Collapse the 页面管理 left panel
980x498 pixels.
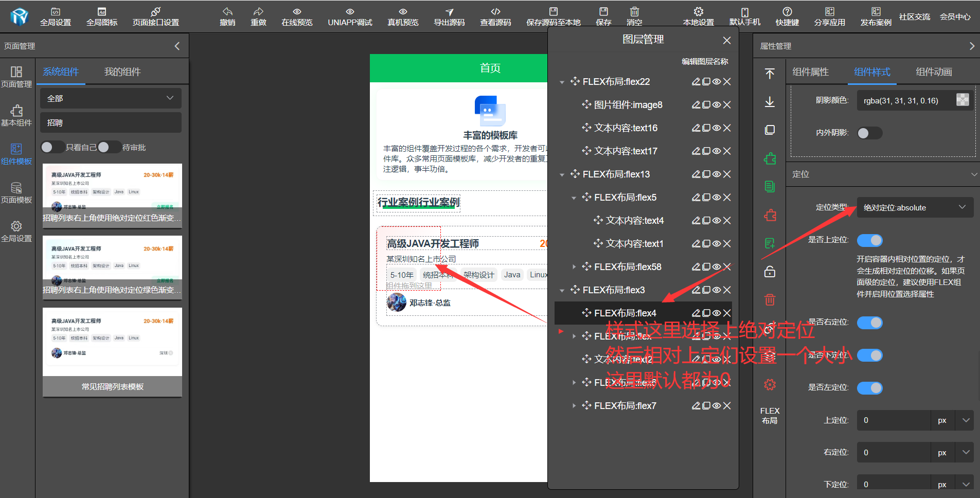[177, 46]
